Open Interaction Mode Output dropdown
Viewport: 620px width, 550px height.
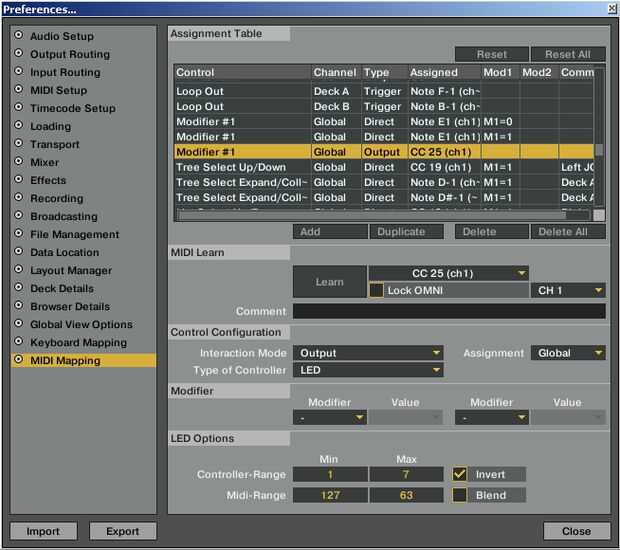(x=368, y=353)
